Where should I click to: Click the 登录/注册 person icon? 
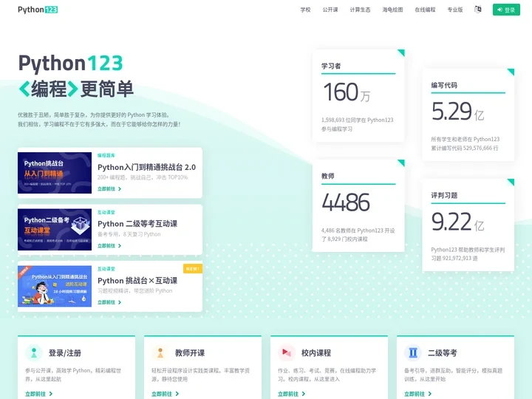coord(33,353)
